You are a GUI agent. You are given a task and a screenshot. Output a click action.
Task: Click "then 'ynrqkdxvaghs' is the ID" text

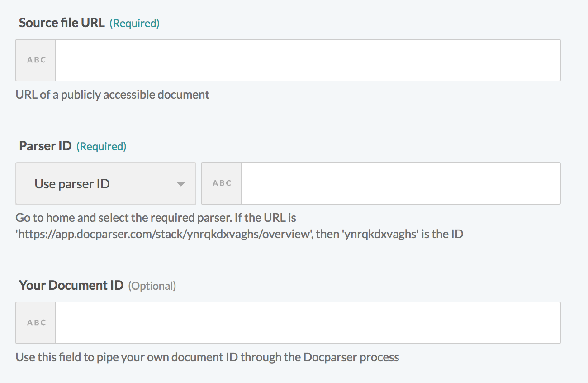point(390,234)
